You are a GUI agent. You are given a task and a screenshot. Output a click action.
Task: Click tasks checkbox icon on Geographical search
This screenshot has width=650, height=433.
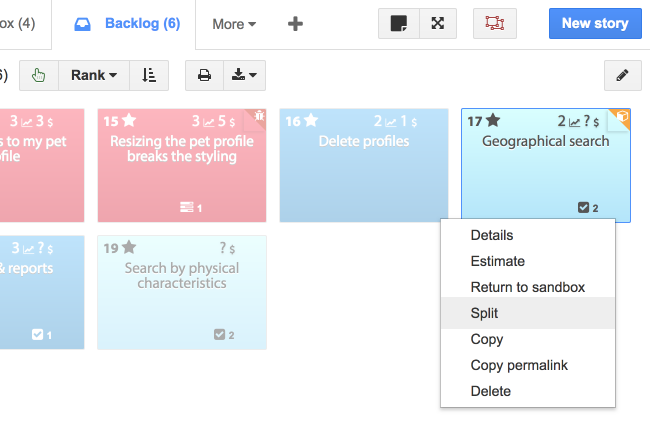583,208
